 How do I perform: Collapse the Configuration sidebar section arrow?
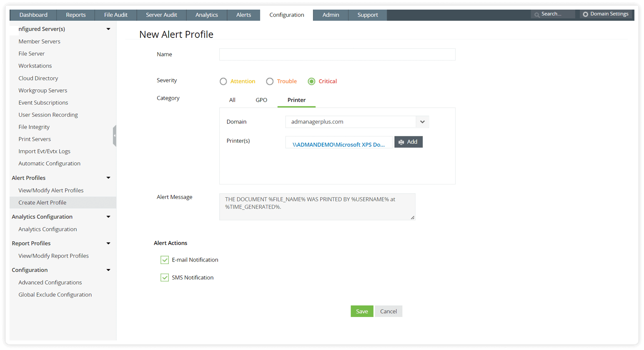[x=108, y=270]
